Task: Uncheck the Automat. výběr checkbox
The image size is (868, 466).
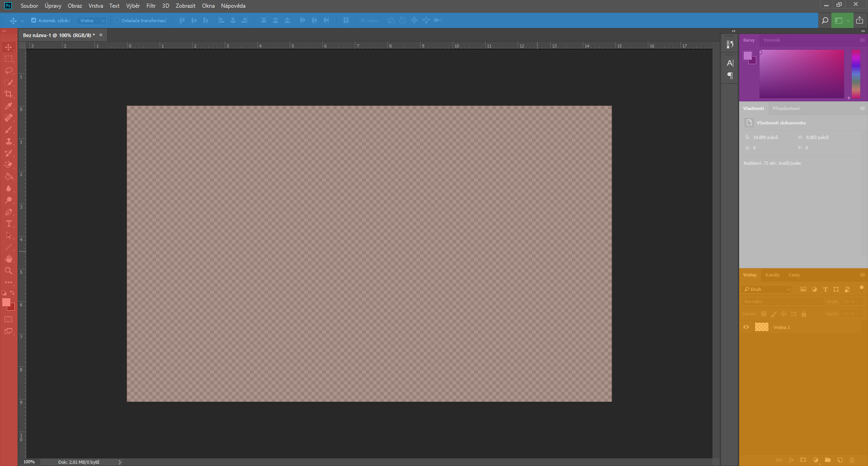Action: [33, 20]
